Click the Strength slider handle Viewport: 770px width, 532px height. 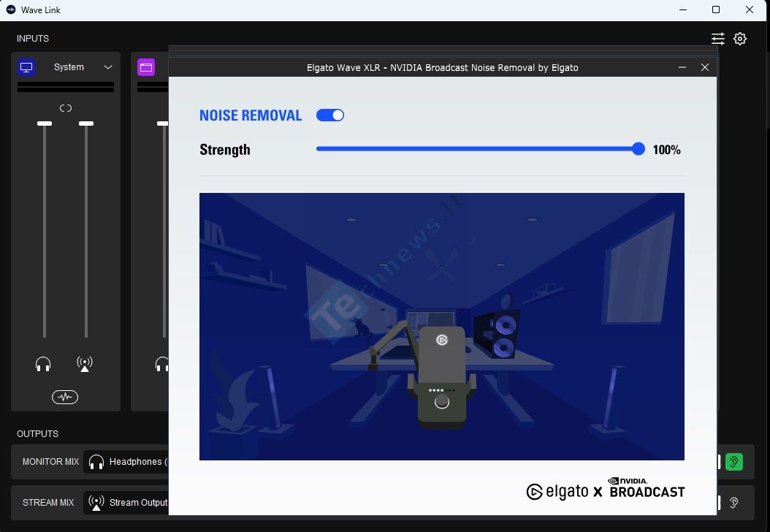(x=639, y=149)
